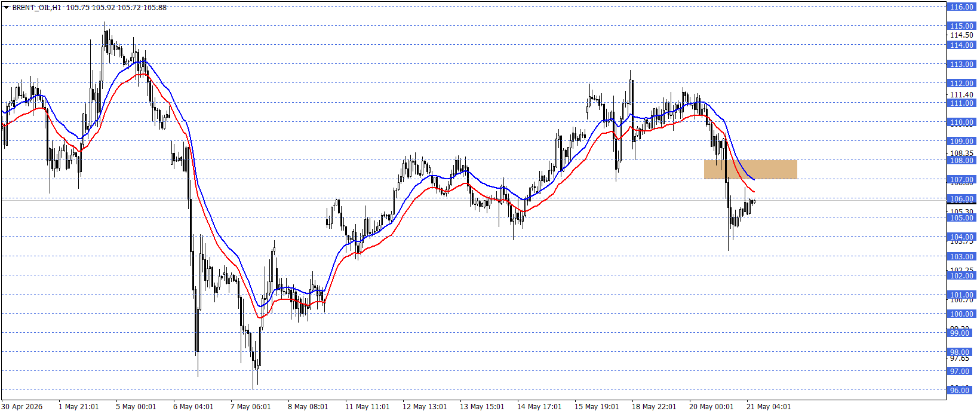The image size is (980, 414).
Task: Click the 8 May 08:01 time label
Action: pyautogui.click(x=308, y=407)
